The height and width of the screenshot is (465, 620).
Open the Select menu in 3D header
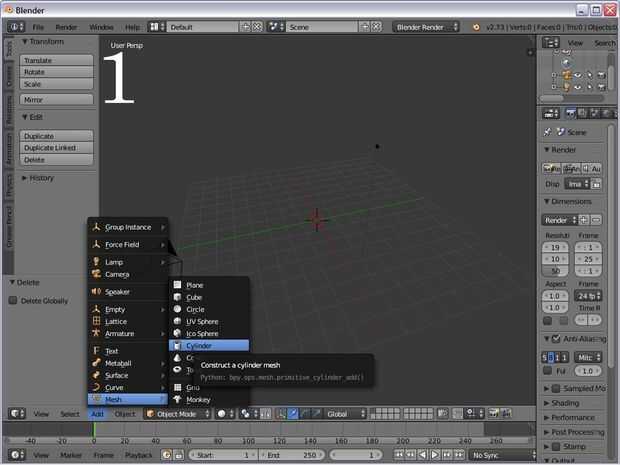tap(70, 414)
